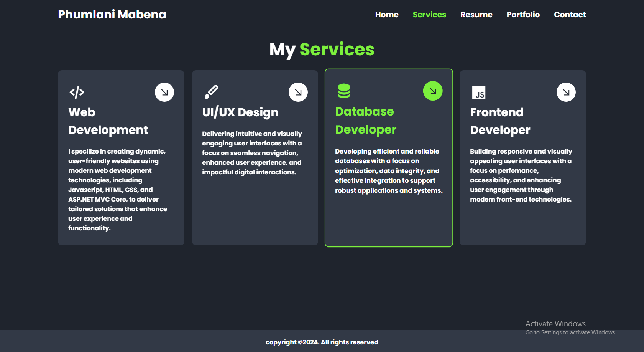The width and height of the screenshot is (644, 352).
Task: Click the 'Delivering intuitive and visually' description
Action: [252, 153]
